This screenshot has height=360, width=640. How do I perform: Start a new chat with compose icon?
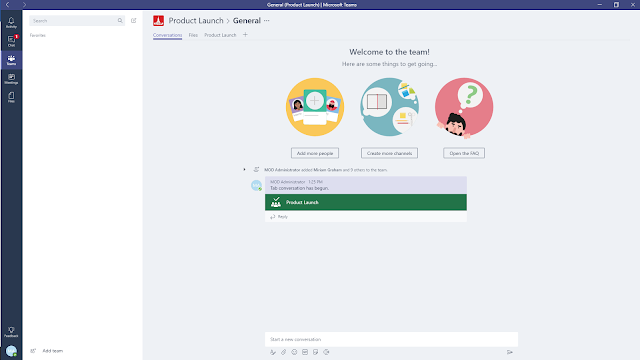(133, 20)
